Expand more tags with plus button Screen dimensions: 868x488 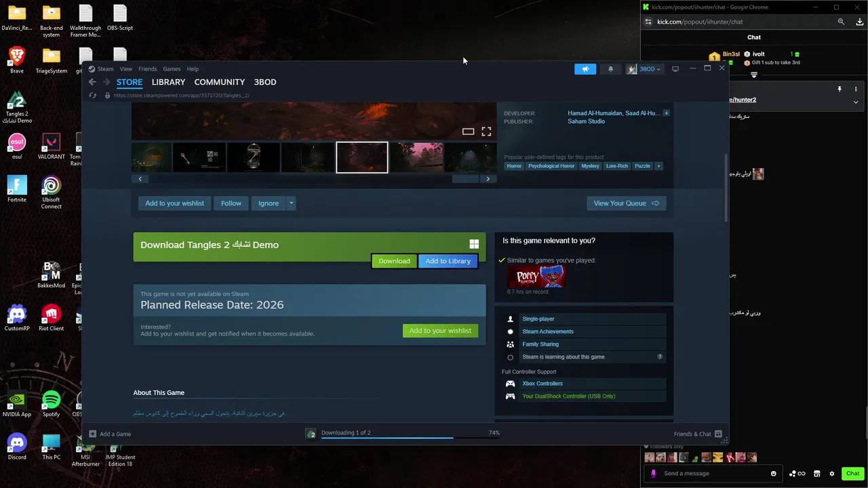pos(658,166)
